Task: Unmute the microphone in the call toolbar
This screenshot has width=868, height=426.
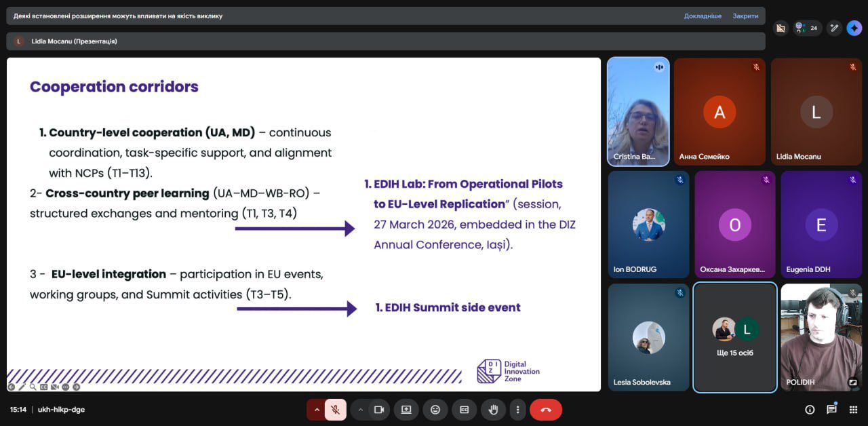Action: pos(335,410)
